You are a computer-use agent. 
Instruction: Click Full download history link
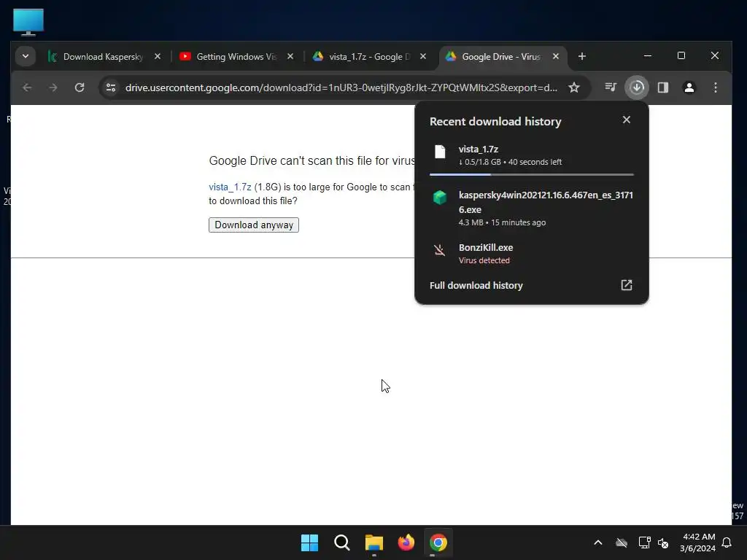pyautogui.click(x=476, y=285)
